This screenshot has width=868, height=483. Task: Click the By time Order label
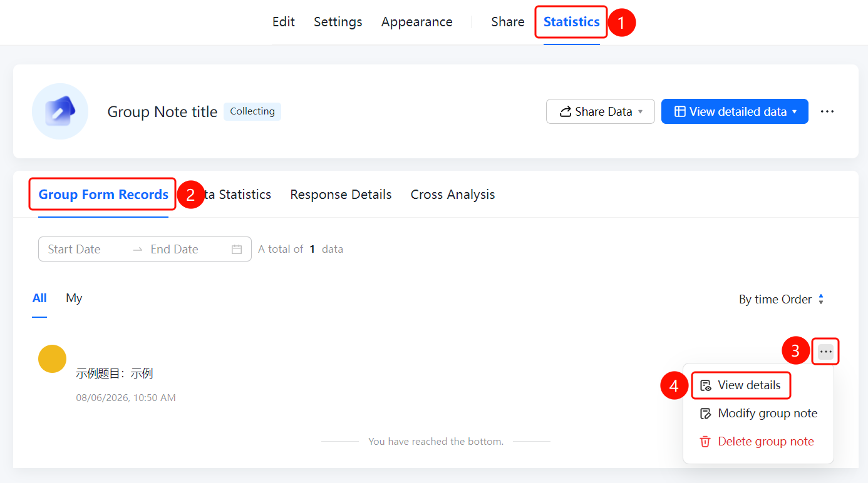point(775,300)
